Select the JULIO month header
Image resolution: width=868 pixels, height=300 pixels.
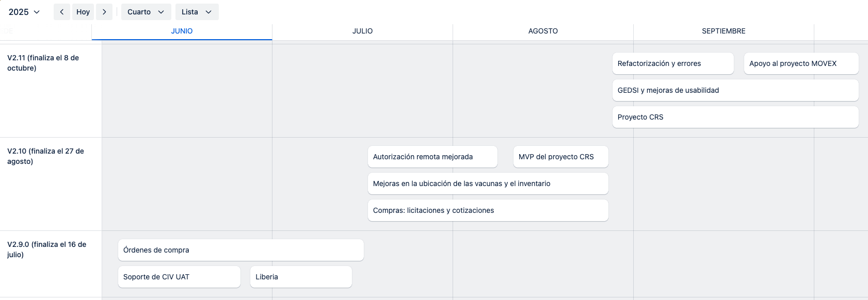tap(362, 31)
